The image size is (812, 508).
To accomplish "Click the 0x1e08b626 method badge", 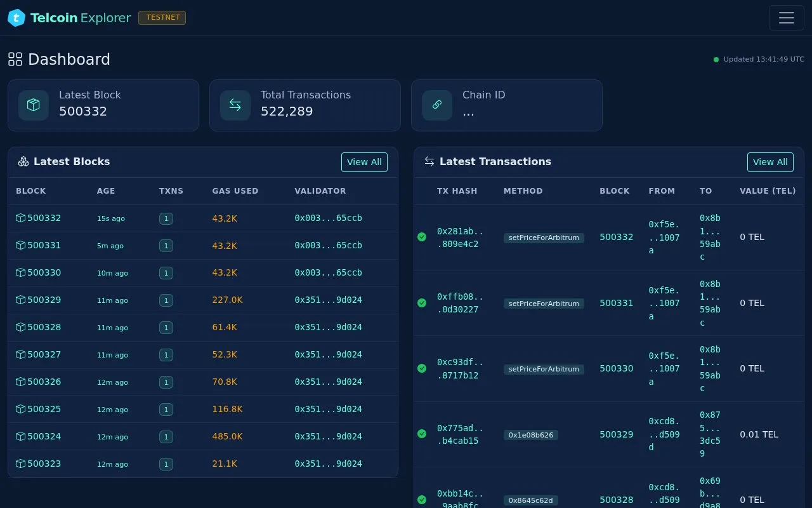I will tap(531, 435).
